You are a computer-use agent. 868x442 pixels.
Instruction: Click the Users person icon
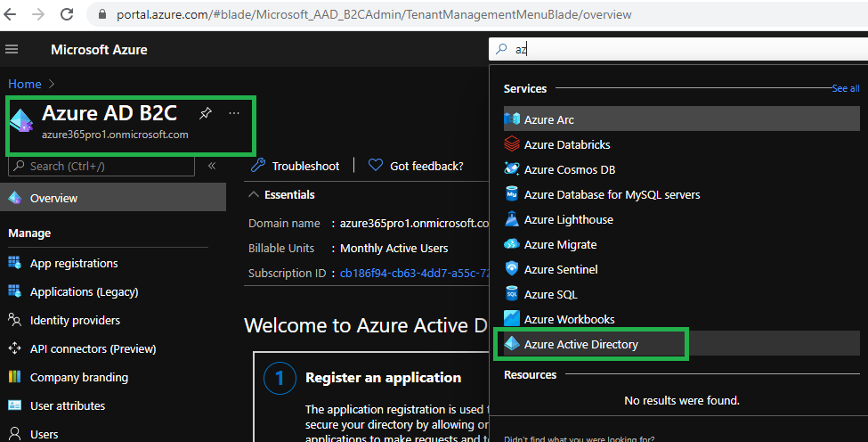click(14, 434)
